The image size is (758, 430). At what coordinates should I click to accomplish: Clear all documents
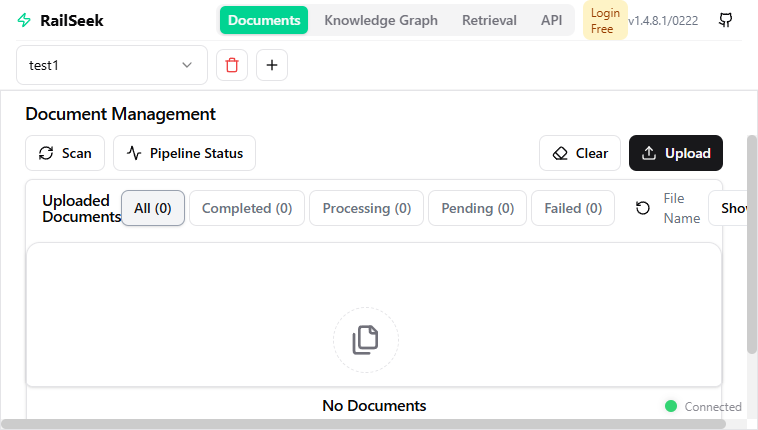(580, 153)
